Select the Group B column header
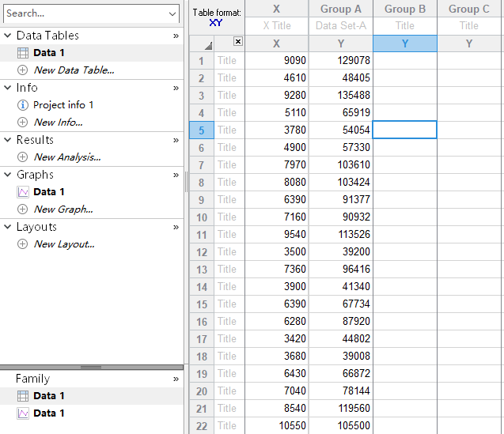The width and height of the screenshot is (504, 434). point(405,9)
